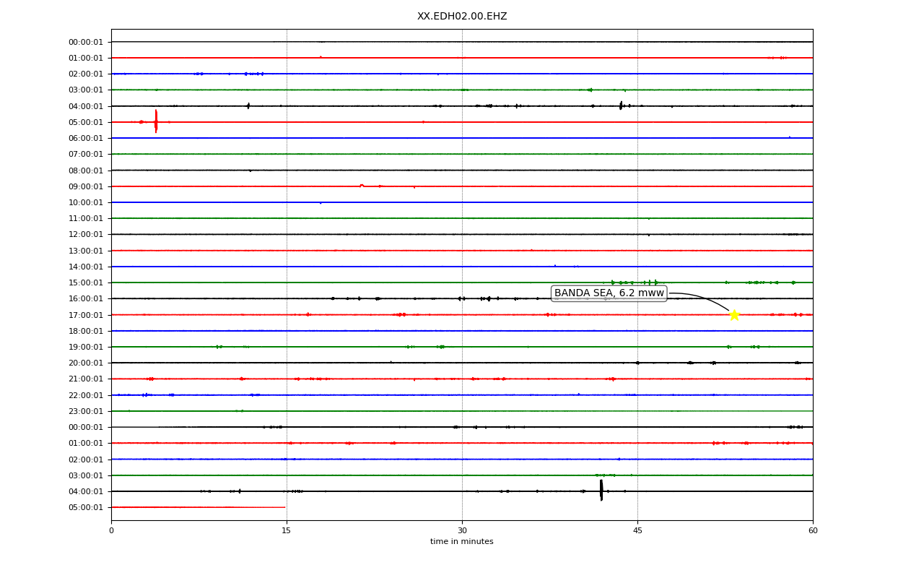The height and width of the screenshot is (578, 924).
Task: Click the x-axis tick label 0
Action: [x=111, y=531]
